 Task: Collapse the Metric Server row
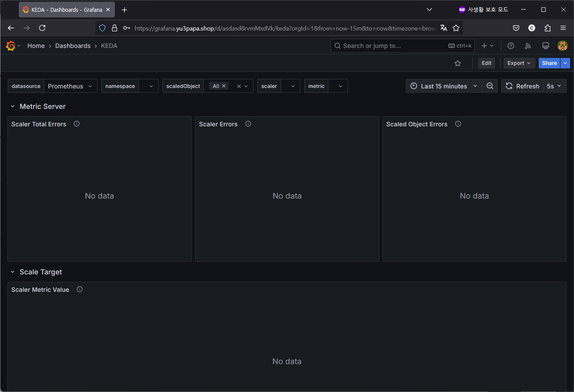[13, 106]
